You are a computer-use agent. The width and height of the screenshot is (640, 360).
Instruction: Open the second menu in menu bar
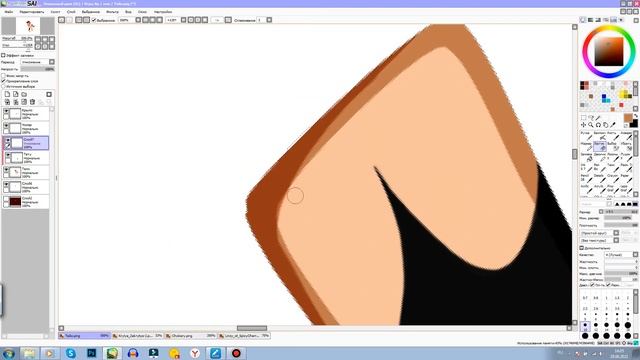[31, 12]
